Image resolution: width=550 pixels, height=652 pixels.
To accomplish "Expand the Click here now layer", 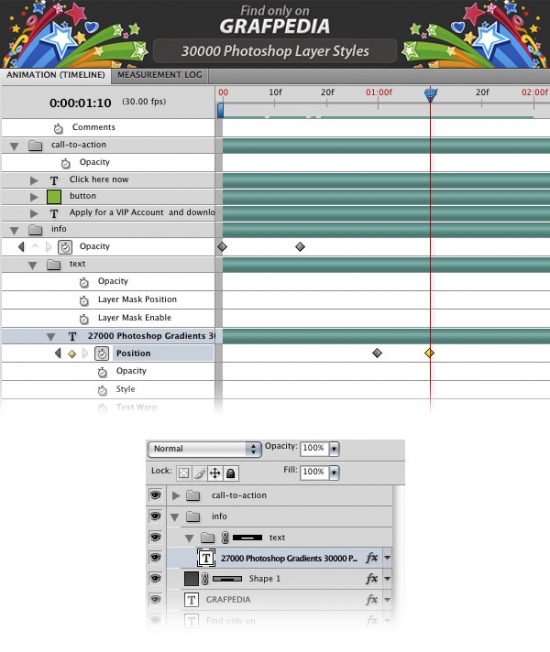I will point(34,180).
